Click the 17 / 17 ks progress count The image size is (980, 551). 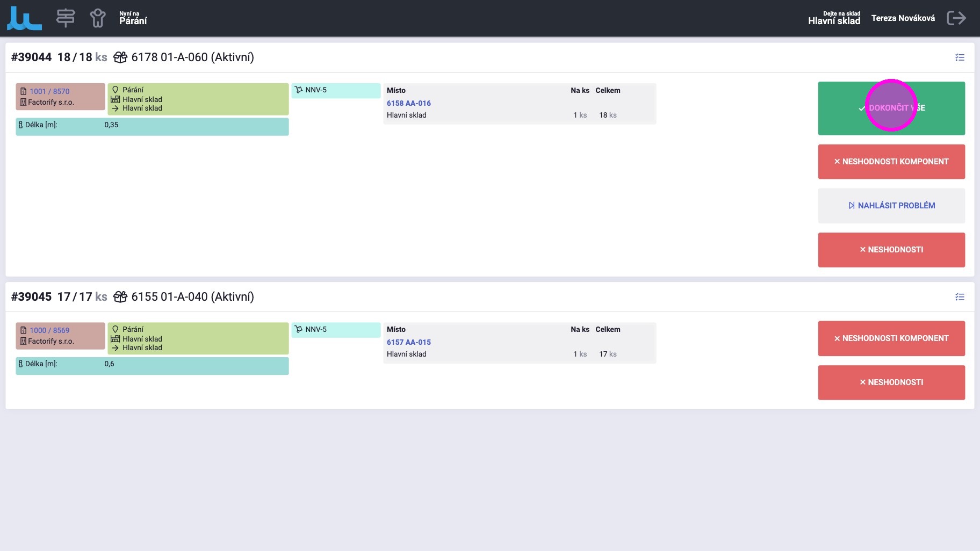[x=82, y=296]
